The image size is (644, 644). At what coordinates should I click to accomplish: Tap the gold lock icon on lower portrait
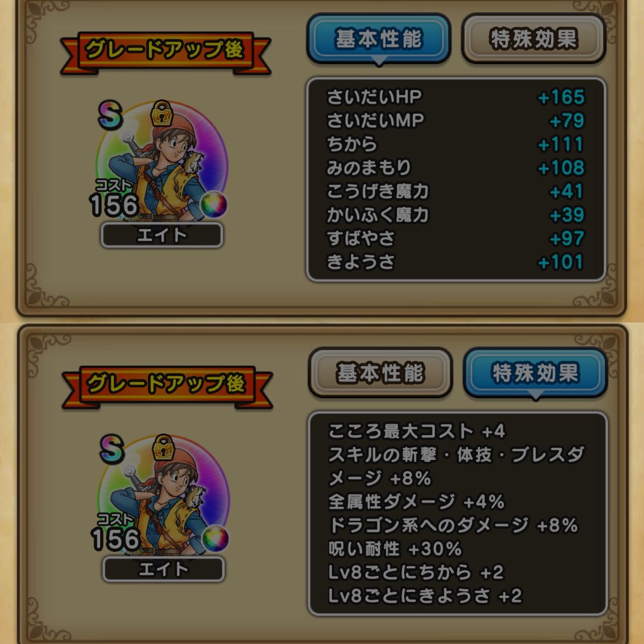point(163,448)
